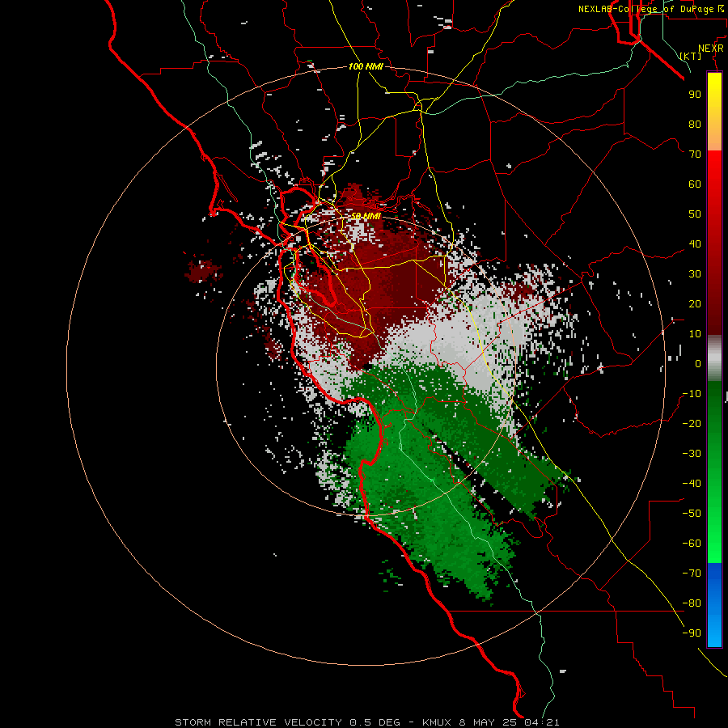Select the -80 value on velocity scale
This screenshot has width=728, height=728.
[x=692, y=603]
